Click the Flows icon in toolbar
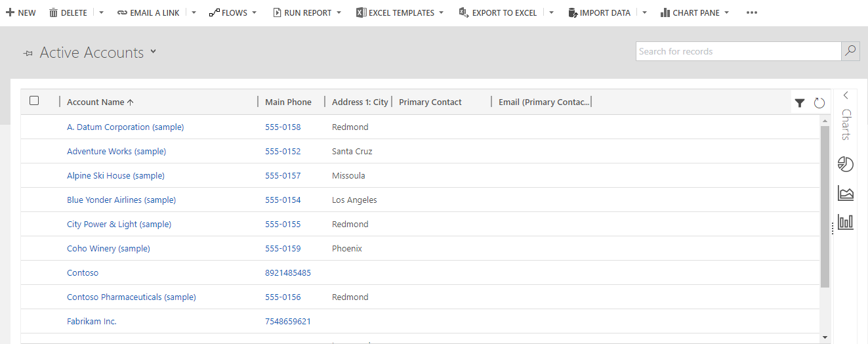This screenshot has height=344, width=868. pyautogui.click(x=214, y=12)
